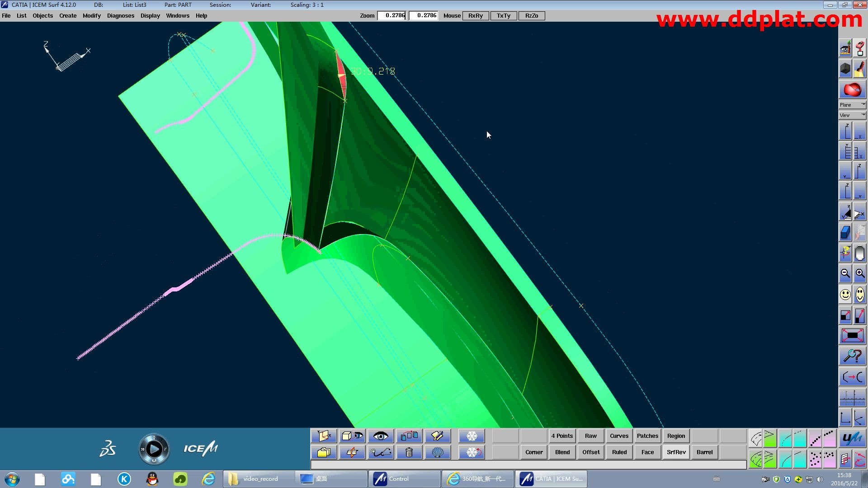
Task: Click the snowflake freeze icon
Action: click(472, 436)
